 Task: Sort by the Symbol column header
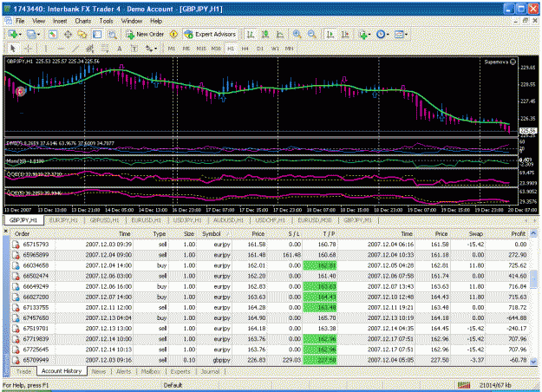tap(216, 233)
